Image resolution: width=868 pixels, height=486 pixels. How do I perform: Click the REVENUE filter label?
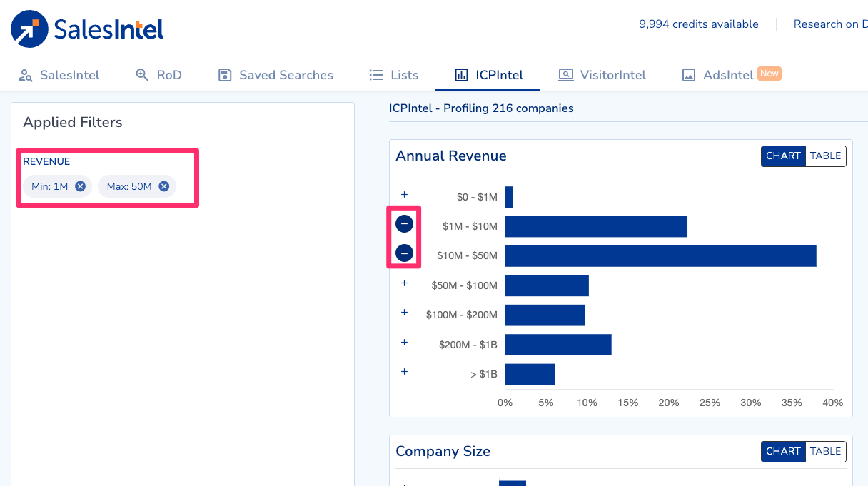coord(46,161)
